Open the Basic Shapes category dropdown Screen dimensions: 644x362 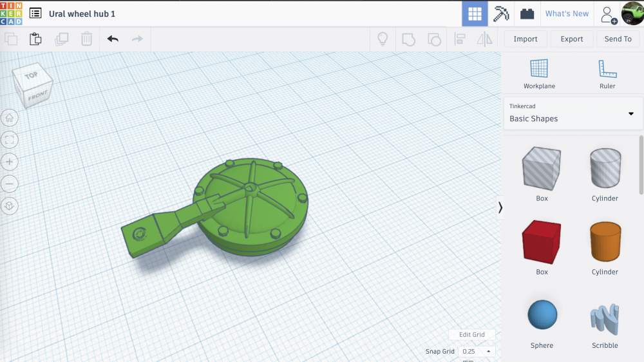tap(573, 113)
